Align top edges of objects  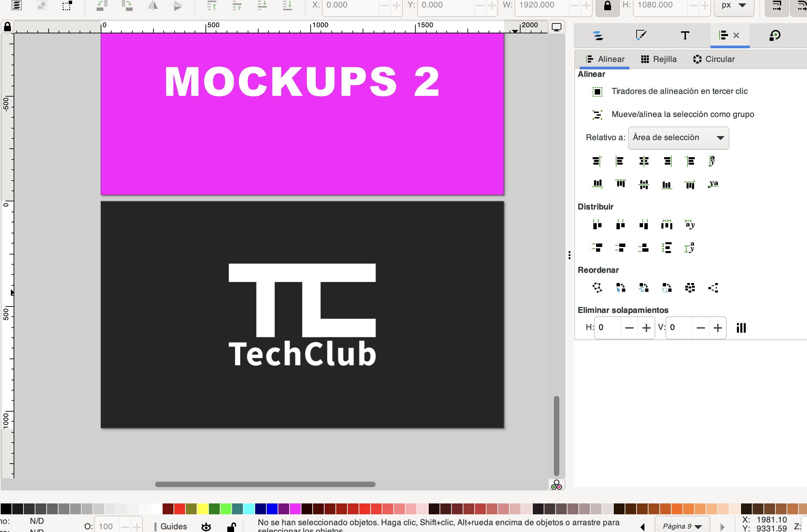620,184
